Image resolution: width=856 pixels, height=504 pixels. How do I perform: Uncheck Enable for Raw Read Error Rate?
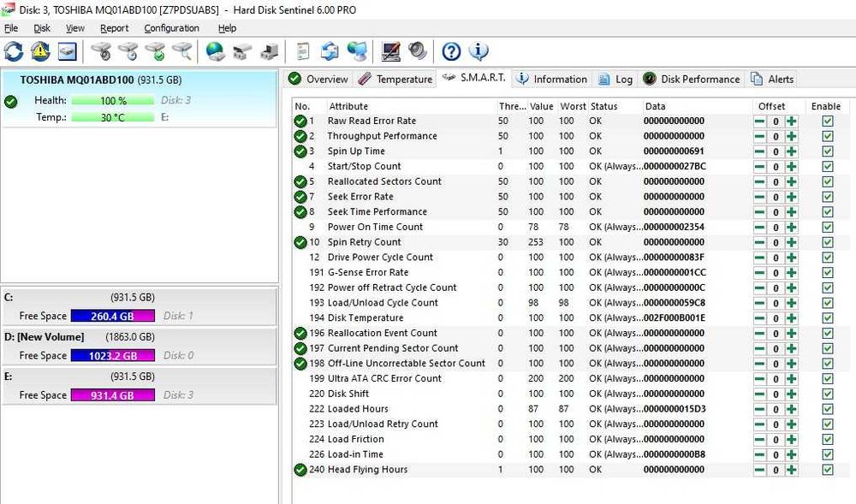point(828,122)
